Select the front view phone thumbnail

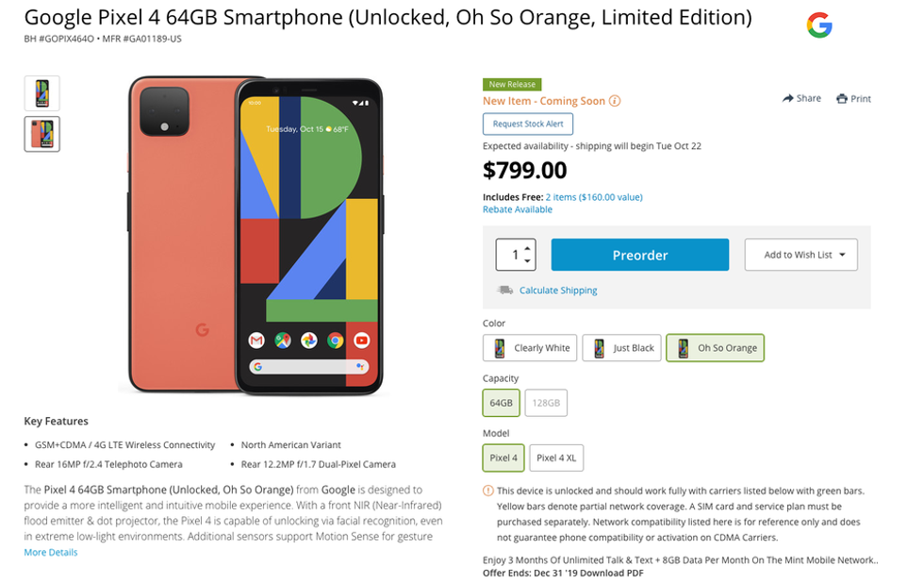(41, 93)
